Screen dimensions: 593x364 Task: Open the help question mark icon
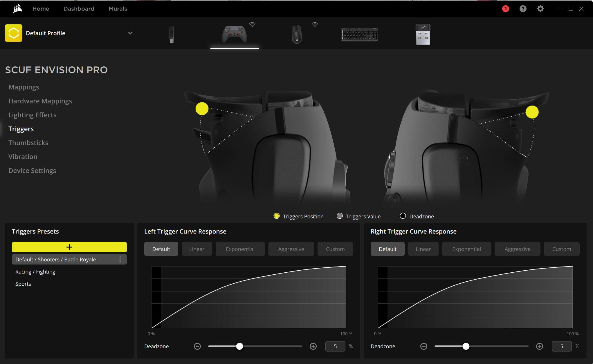523,9
